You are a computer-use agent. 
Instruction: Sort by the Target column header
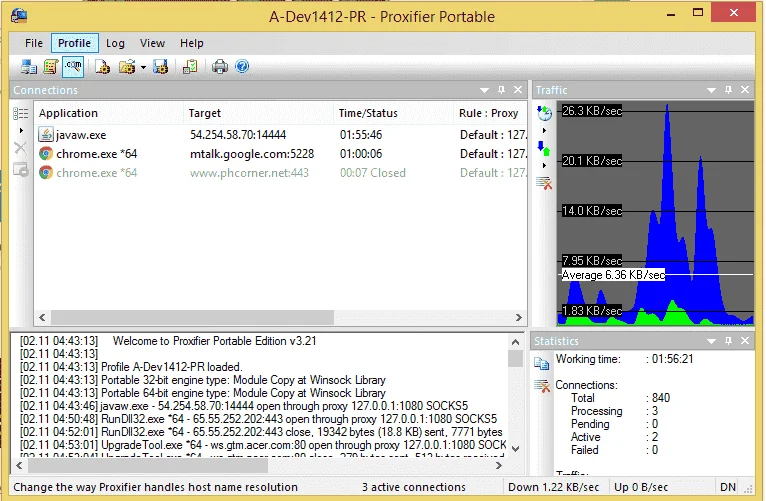click(258, 113)
